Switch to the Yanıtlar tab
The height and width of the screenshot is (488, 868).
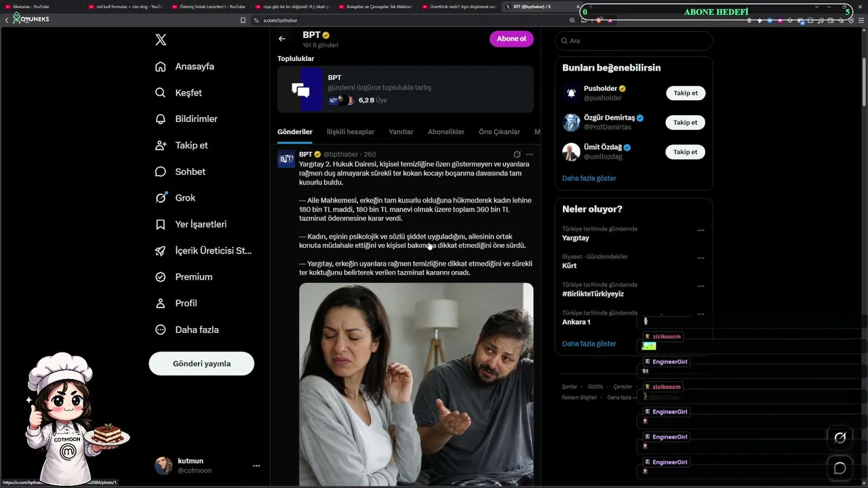point(401,131)
